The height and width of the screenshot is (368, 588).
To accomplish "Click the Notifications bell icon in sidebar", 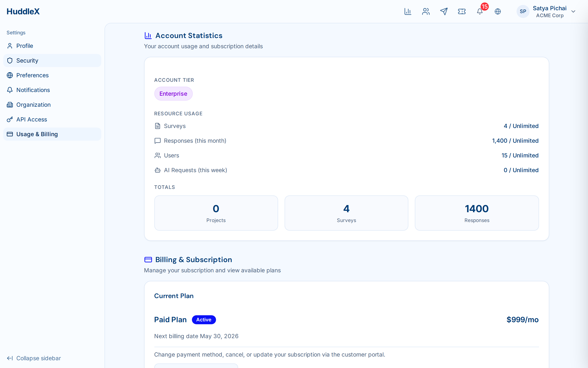I will pyautogui.click(x=10, y=90).
